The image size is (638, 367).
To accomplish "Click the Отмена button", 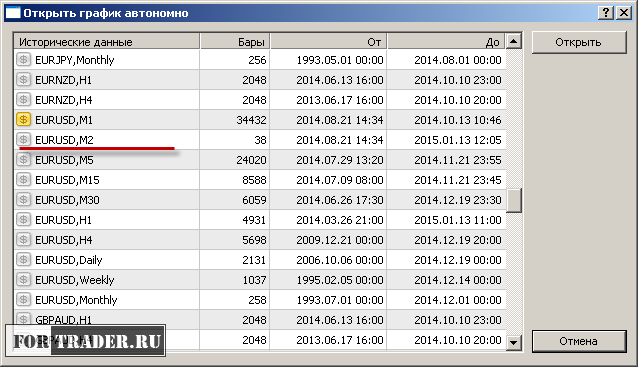I will [579, 341].
